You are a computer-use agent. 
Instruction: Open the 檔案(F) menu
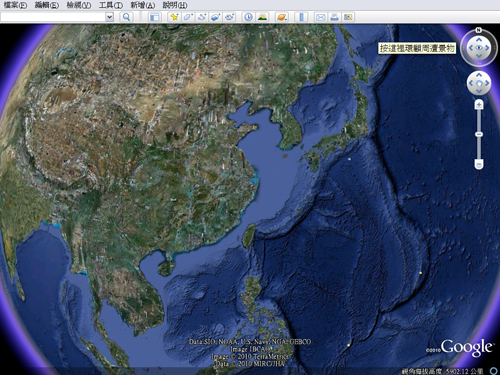tap(15, 5)
